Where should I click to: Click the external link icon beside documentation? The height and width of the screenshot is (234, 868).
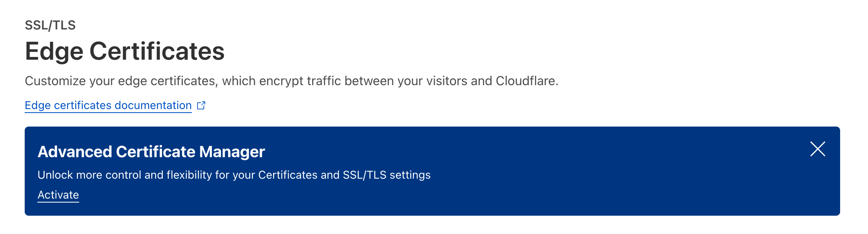coord(201,105)
